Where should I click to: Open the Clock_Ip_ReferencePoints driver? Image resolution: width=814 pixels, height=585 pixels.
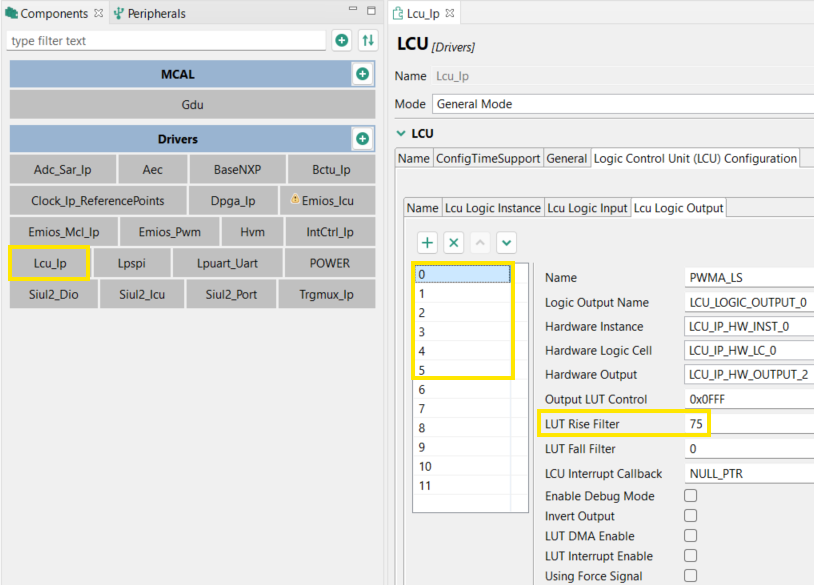click(98, 201)
